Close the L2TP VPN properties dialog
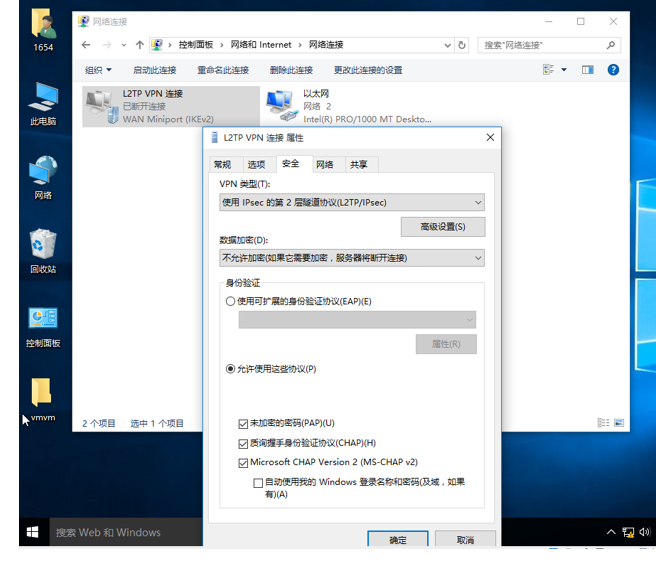 pyautogui.click(x=490, y=137)
